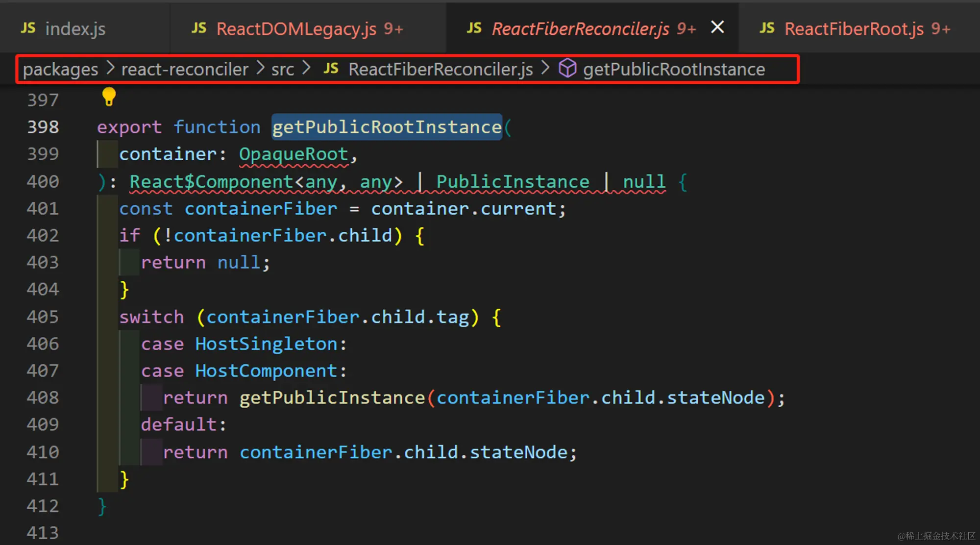980x545 pixels.
Task: Click the lightbulb code action icon
Action: tap(109, 97)
